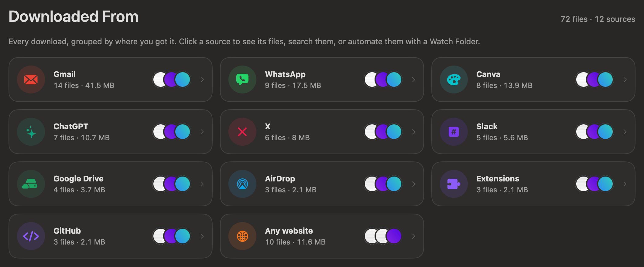Click the '10 files · 11.6 MB' text
This screenshot has height=267, width=644.
click(x=295, y=242)
